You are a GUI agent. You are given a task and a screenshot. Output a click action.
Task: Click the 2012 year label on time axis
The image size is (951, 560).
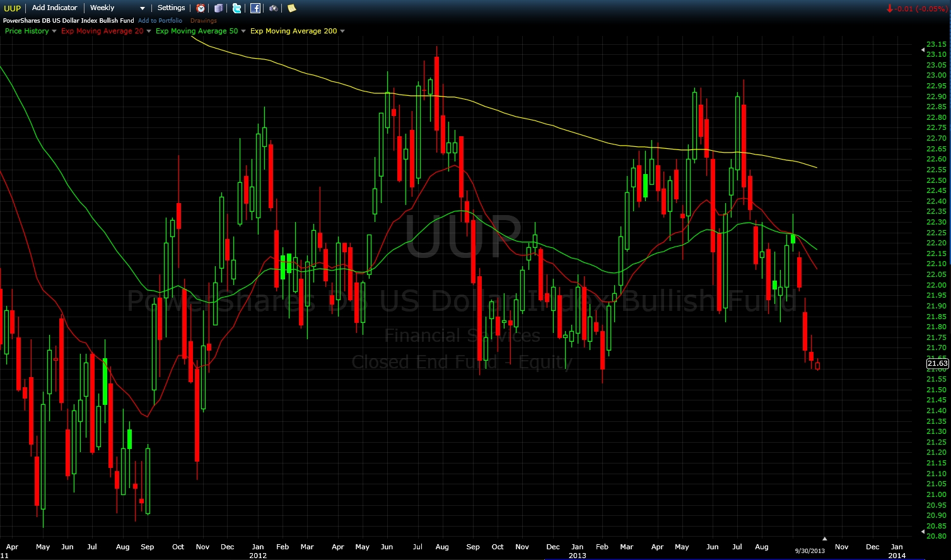click(x=258, y=556)
